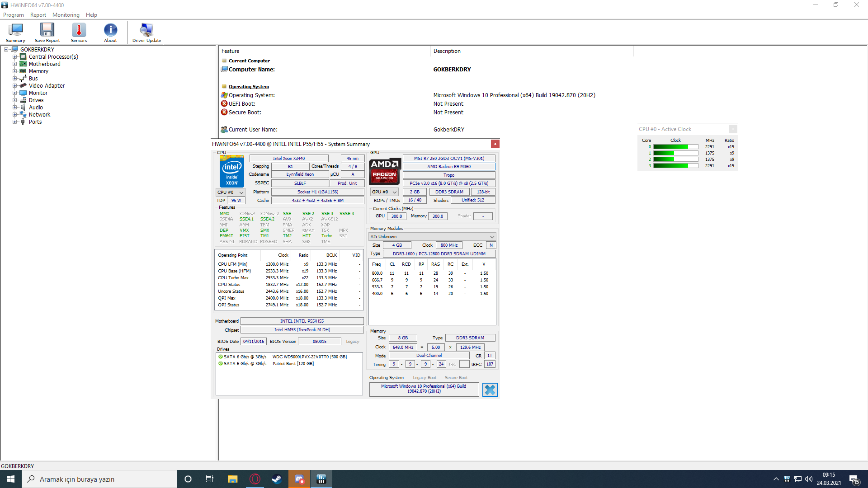
Task: Select the Network tree item
Action: [39, 115]
